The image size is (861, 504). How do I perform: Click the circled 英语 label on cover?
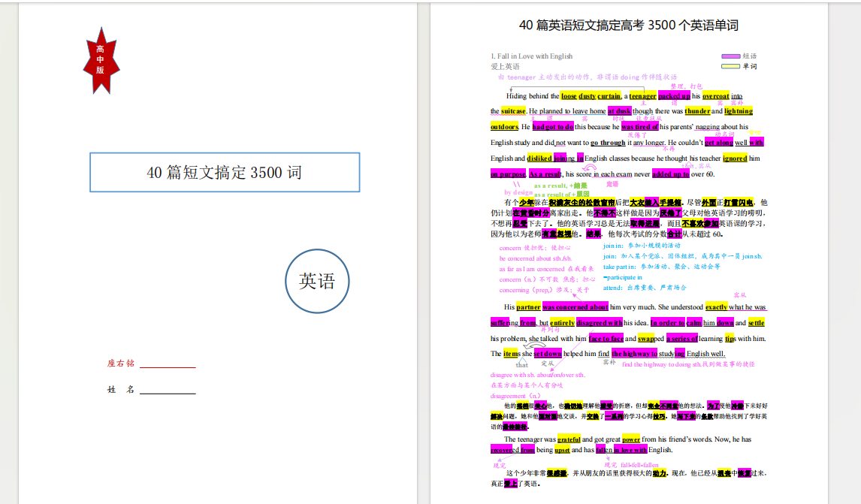coord(317,281)
